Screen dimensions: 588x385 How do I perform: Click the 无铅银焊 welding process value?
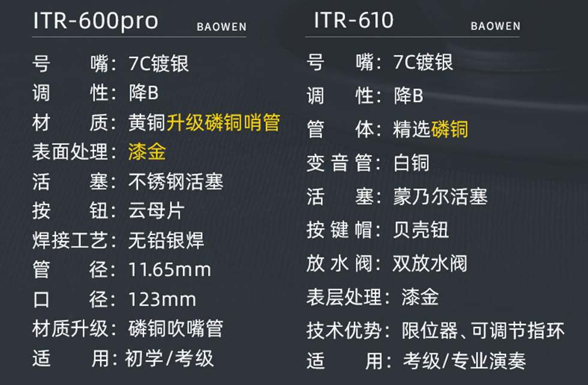(166, 240)
